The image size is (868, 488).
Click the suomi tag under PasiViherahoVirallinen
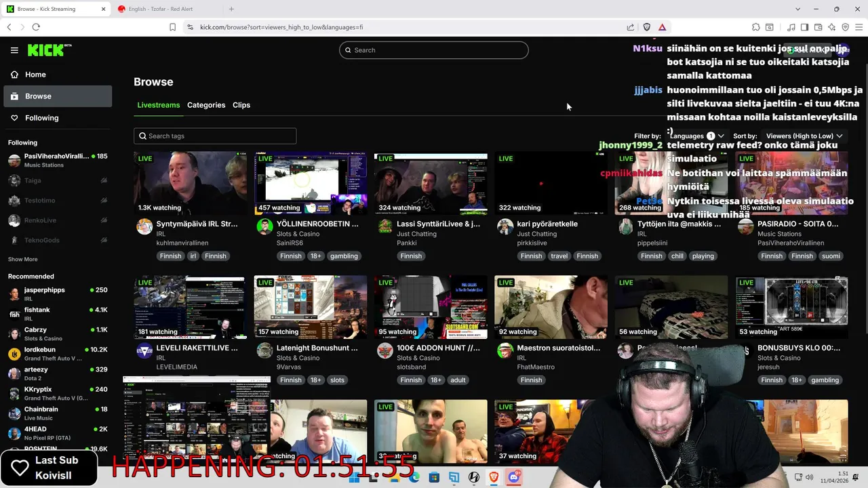tap(831, 256)
